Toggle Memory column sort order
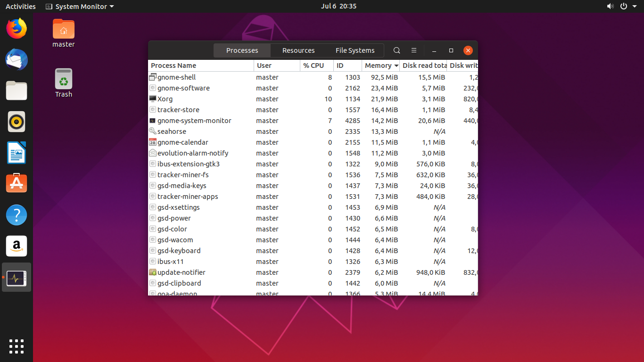Image resolution: width=644 pixels, height=362 pixels. pos(381,66)
